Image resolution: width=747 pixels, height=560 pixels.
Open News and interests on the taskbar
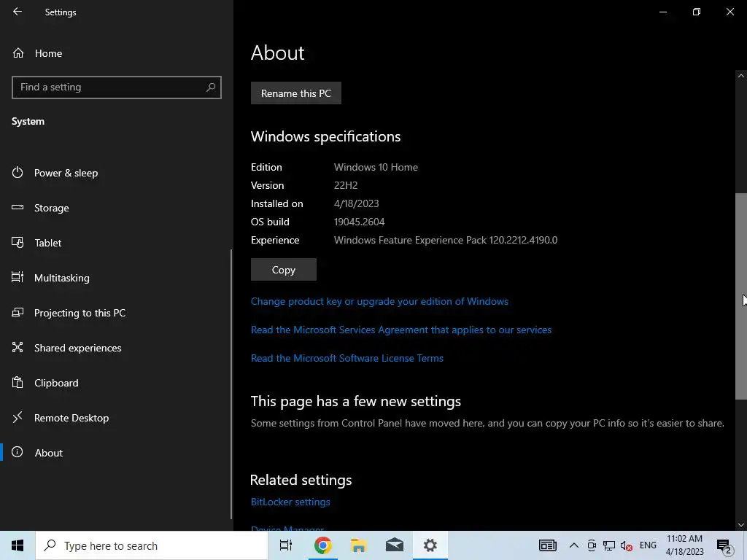click(x=548, y=545)
